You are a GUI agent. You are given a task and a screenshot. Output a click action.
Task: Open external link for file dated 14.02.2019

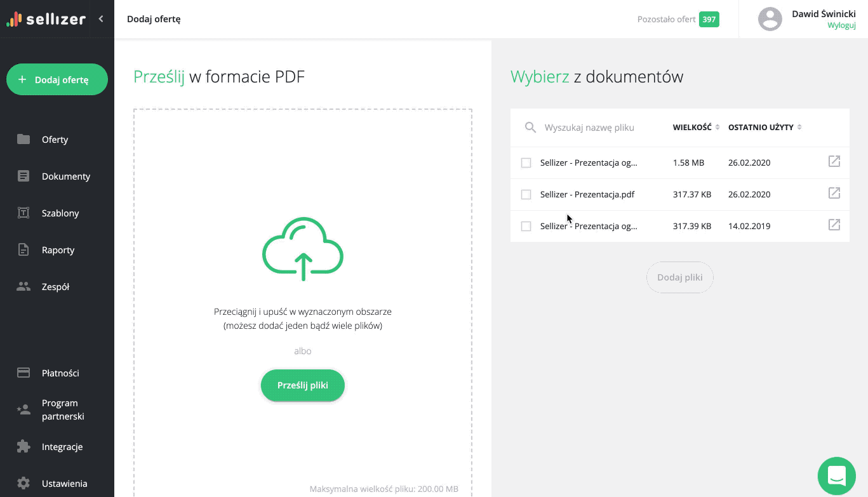(x=834, y=225)
